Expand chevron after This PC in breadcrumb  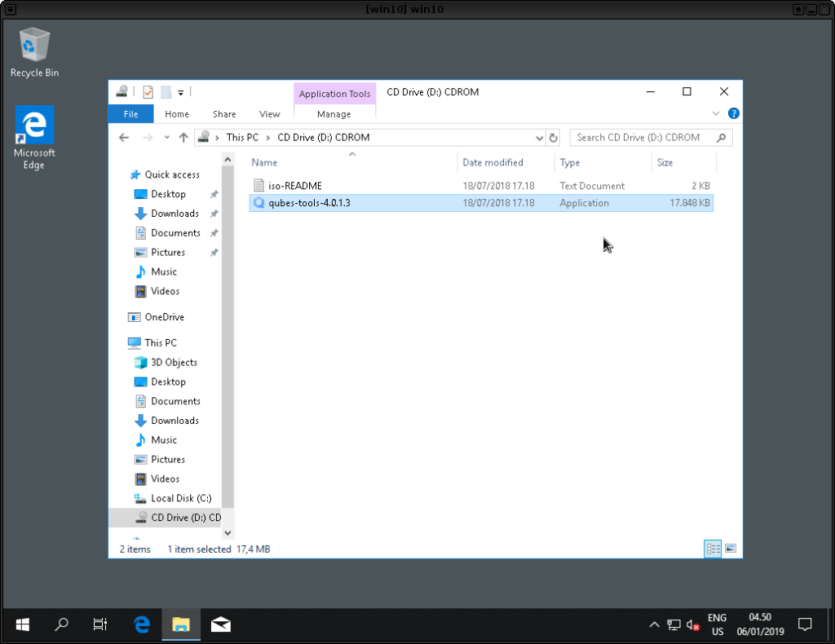point(267,137)
